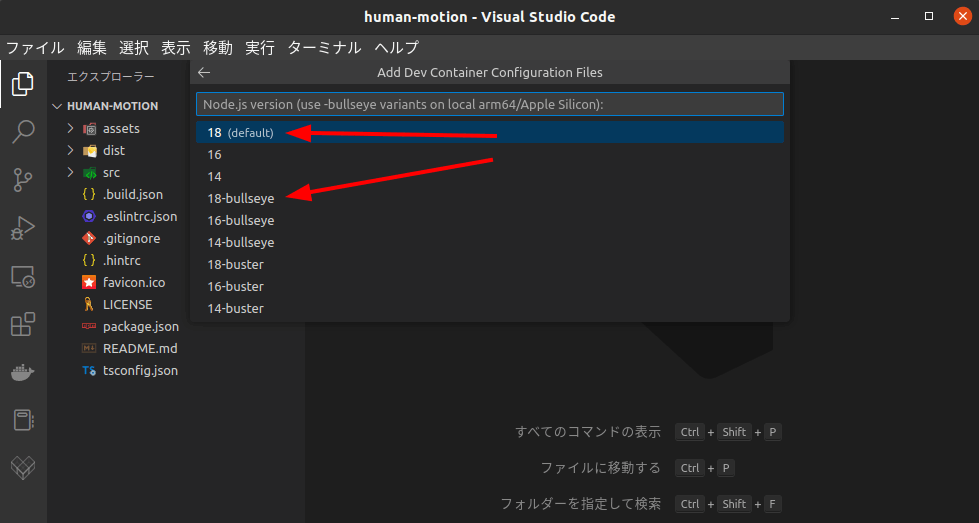Click the bottom diamond-shaped activity bar icon

click(23, 467)
